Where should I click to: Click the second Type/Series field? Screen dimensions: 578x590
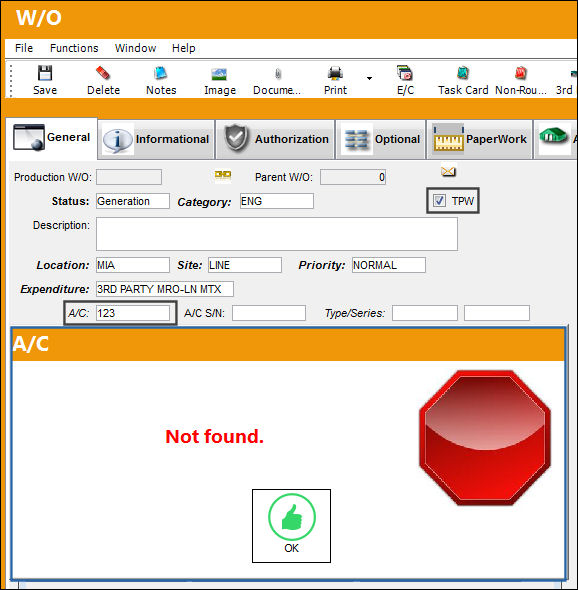497,313
